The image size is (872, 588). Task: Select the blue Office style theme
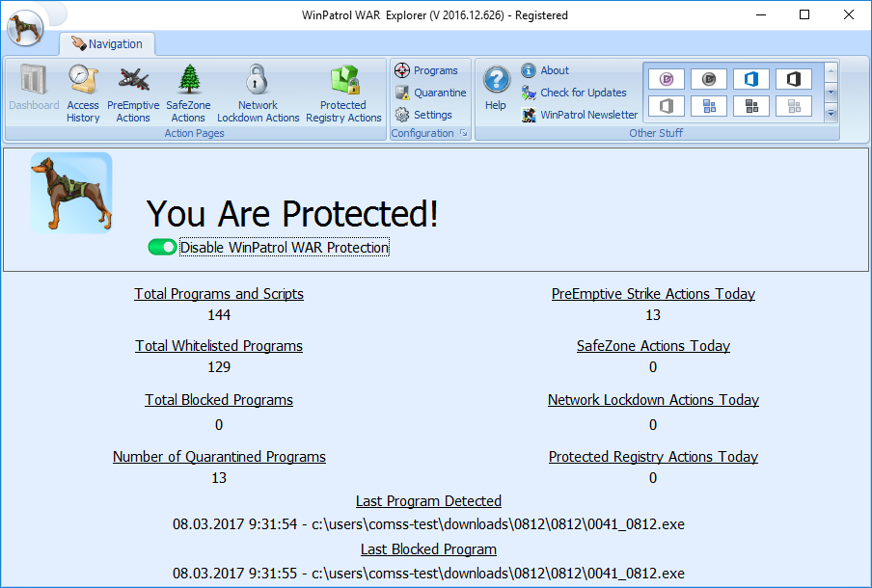pos(751,79)
